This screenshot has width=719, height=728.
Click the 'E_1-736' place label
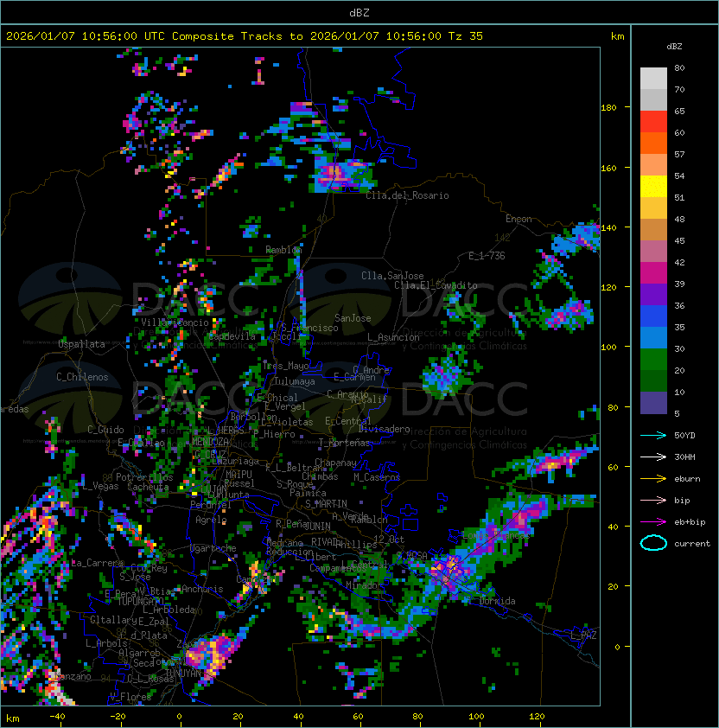point(487,255)
